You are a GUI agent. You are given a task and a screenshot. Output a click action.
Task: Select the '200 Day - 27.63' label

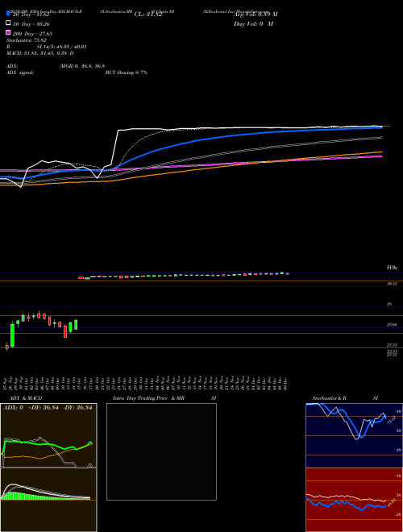(x=32, y=34)
